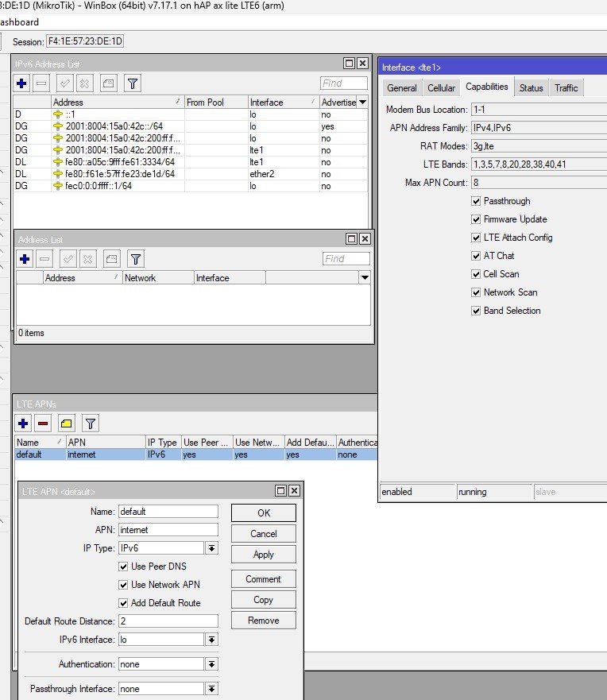This screenshot has width=607, height=700.
Task: Disable cross icon in Address List window
Action: 88,259
